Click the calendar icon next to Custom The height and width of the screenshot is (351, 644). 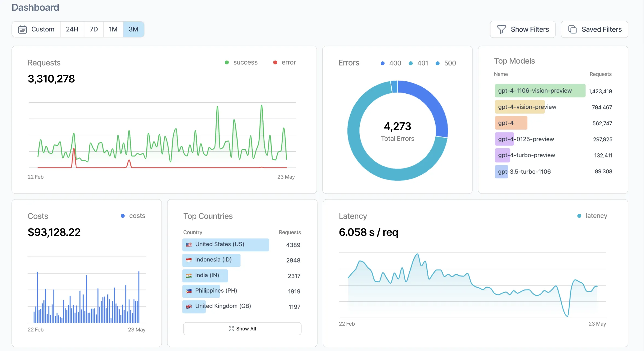pyautogui.click(x=23, y=29)
